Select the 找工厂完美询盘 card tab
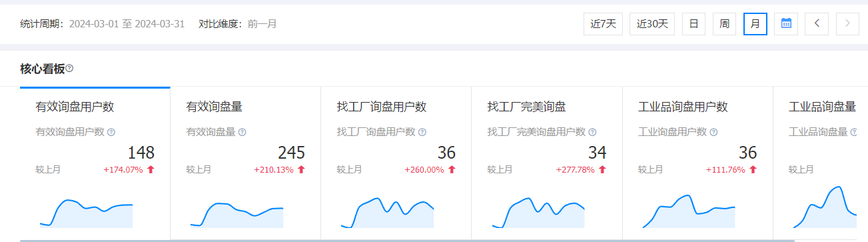Image resolution: width=868 pixels, height=242 pixels. click(546, 163)
